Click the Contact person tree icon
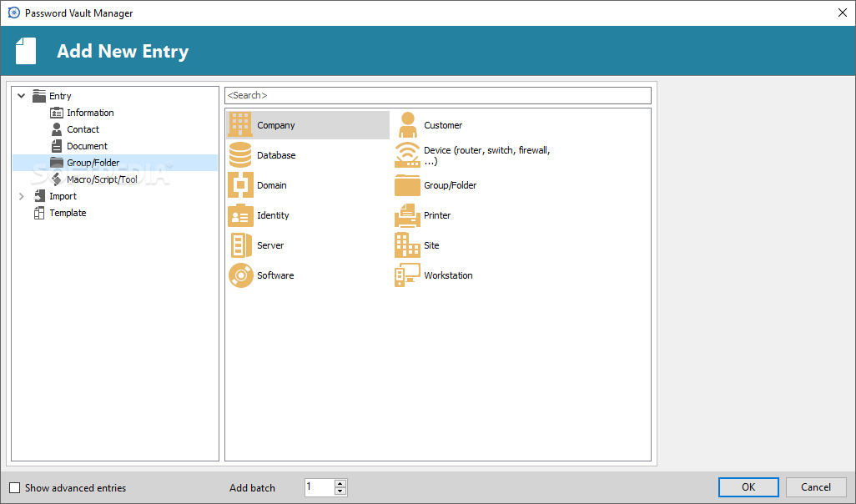The image size is (856, 504). pyautogui.click(x=56, y=129)
